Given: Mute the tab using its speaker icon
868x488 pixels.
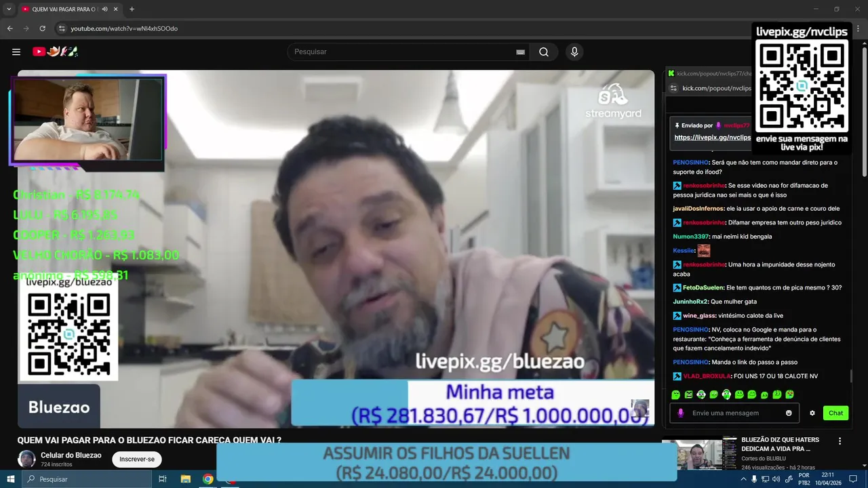Looking at the screenshot, I should click(105, 9).
